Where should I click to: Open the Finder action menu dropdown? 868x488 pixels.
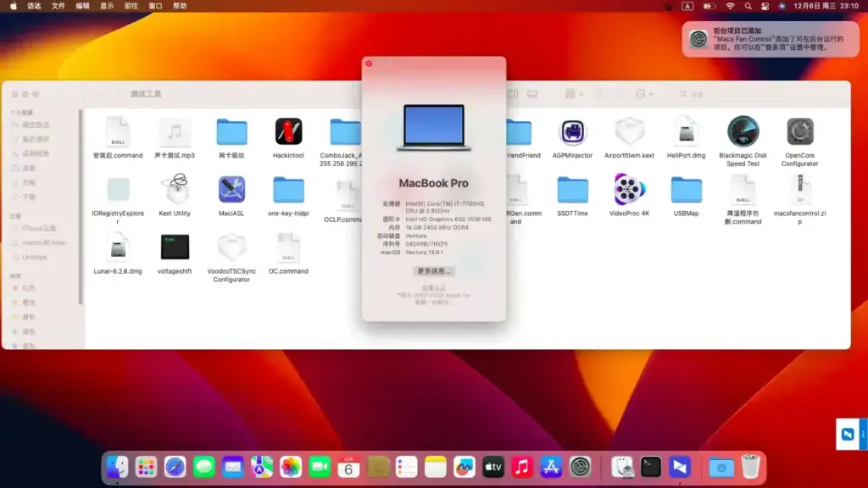point(645,94)
